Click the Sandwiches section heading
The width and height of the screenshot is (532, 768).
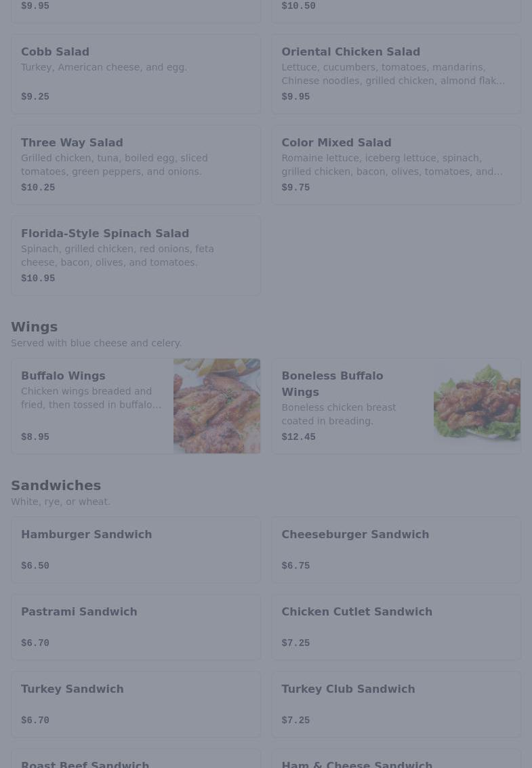pos(56,485)
